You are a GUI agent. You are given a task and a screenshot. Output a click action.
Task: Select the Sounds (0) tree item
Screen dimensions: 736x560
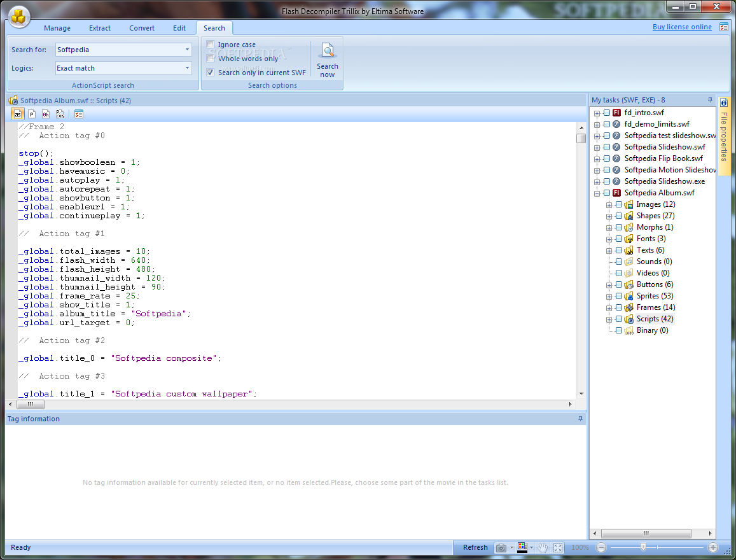tap(654, 262)
